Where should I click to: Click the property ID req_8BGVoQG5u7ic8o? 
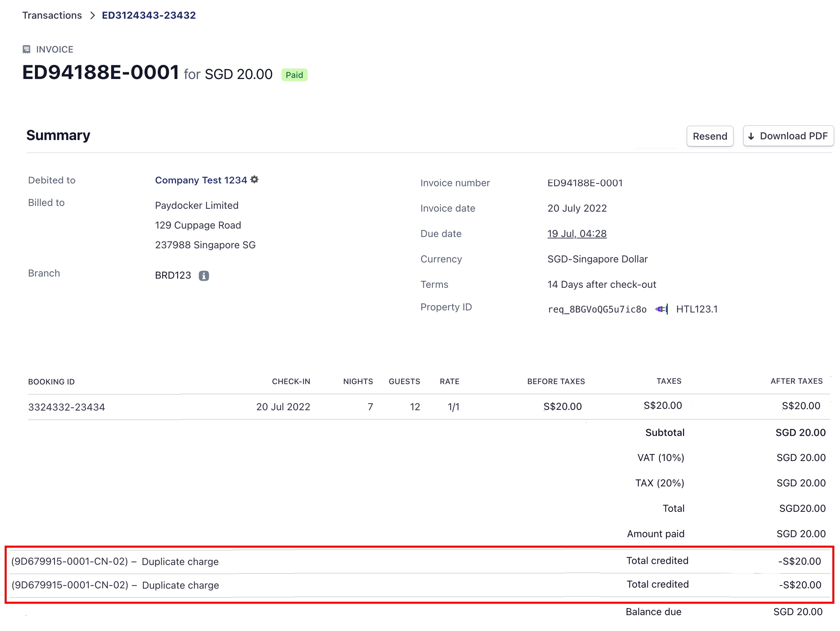[597, 309]
